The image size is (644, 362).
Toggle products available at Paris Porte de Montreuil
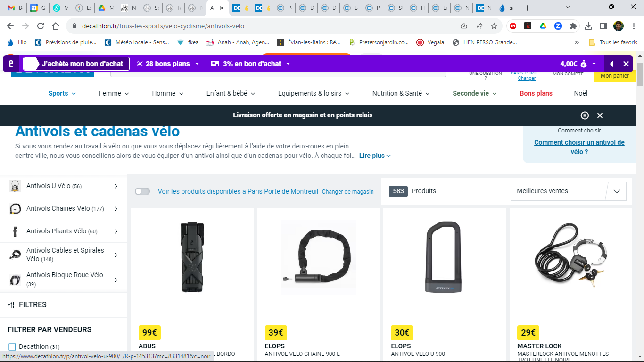(142, 191)
